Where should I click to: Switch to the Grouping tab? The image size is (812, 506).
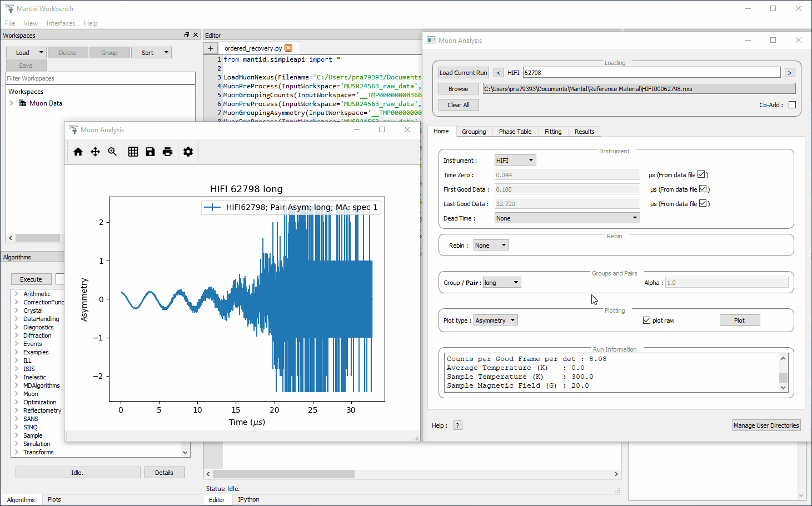point(474,132)
